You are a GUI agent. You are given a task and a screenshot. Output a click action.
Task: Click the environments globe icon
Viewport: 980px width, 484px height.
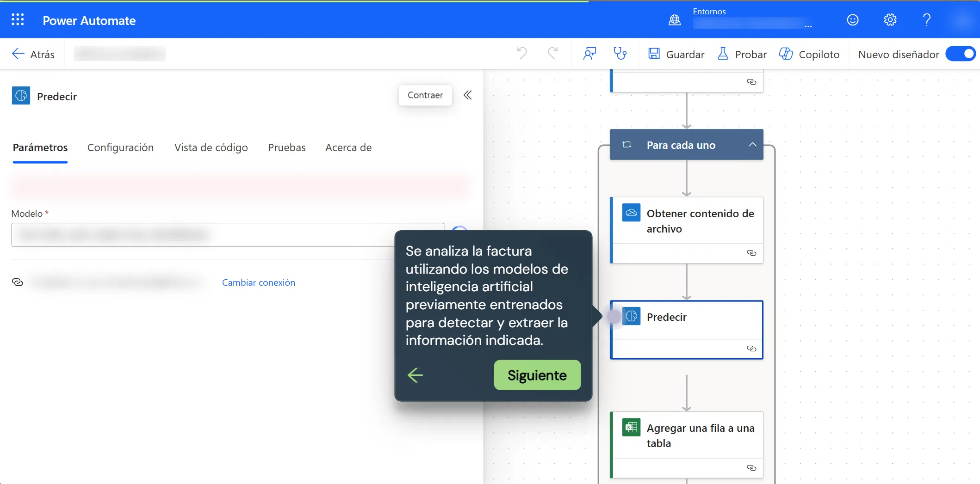tap(675, 20)
